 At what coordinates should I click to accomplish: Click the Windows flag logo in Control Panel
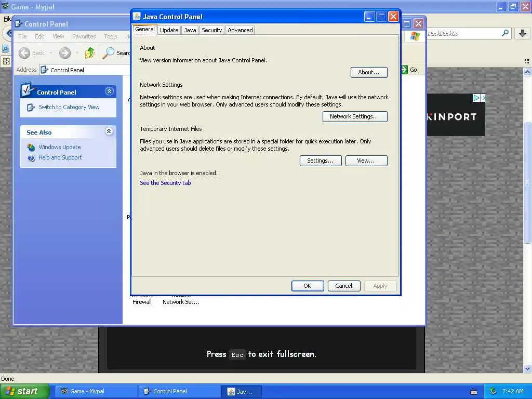[x=415, y=36]
